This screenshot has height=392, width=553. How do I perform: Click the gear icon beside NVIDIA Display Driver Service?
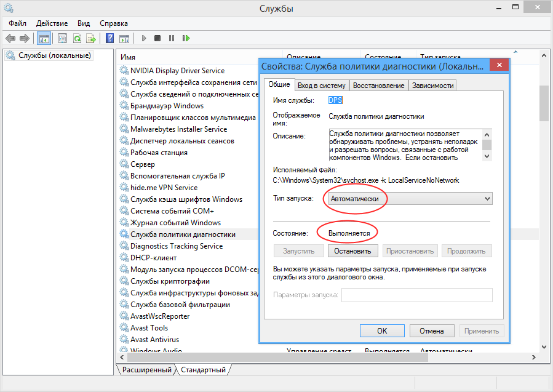124,70
